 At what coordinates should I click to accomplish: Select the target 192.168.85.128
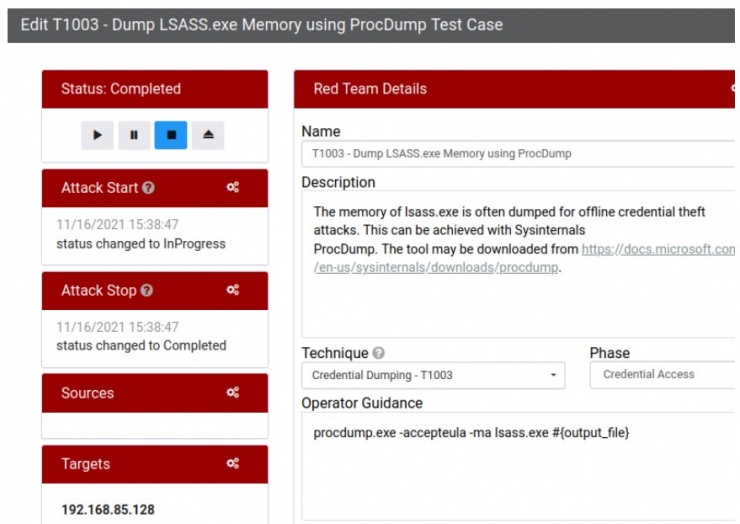[108, 510]
